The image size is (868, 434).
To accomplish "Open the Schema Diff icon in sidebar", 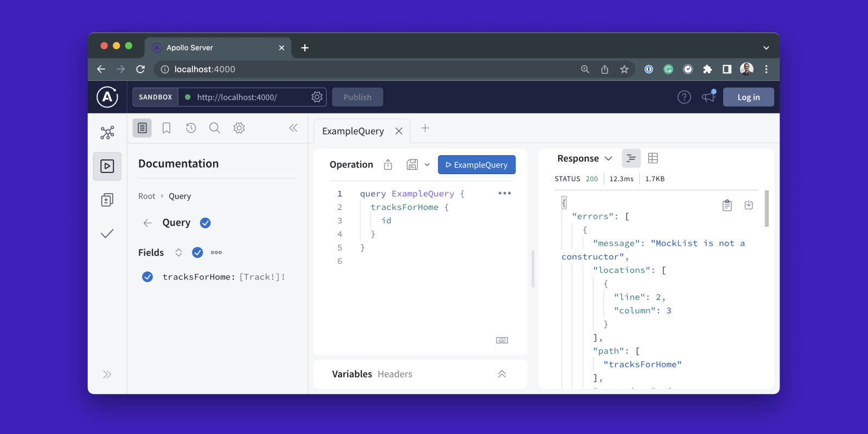I will (x=107, y=200).
